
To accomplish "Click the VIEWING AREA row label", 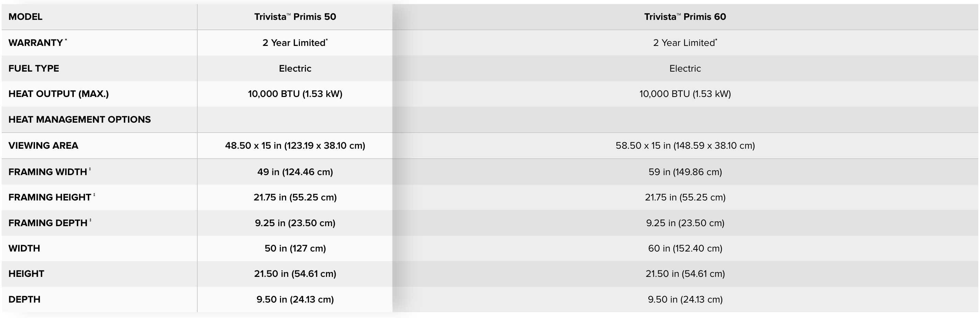I will 43,146.
